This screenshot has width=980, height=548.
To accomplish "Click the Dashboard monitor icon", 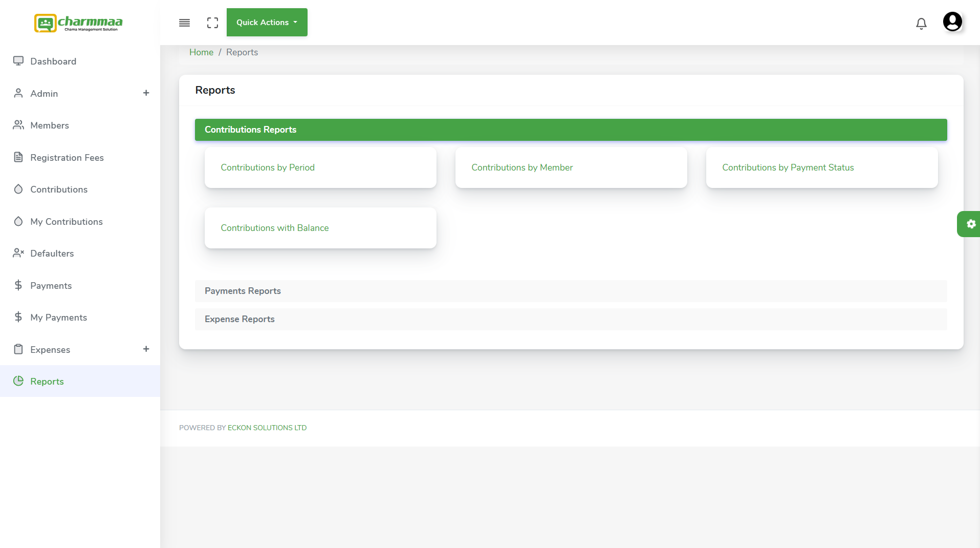I will click(18, 61).
